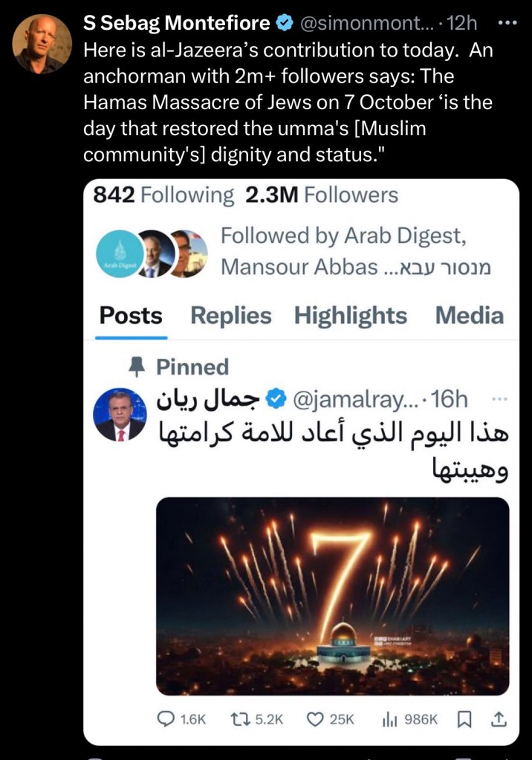This screenshot has height=760, width=532.
Task: Open the 842 Following list
Action: point(163,195)
